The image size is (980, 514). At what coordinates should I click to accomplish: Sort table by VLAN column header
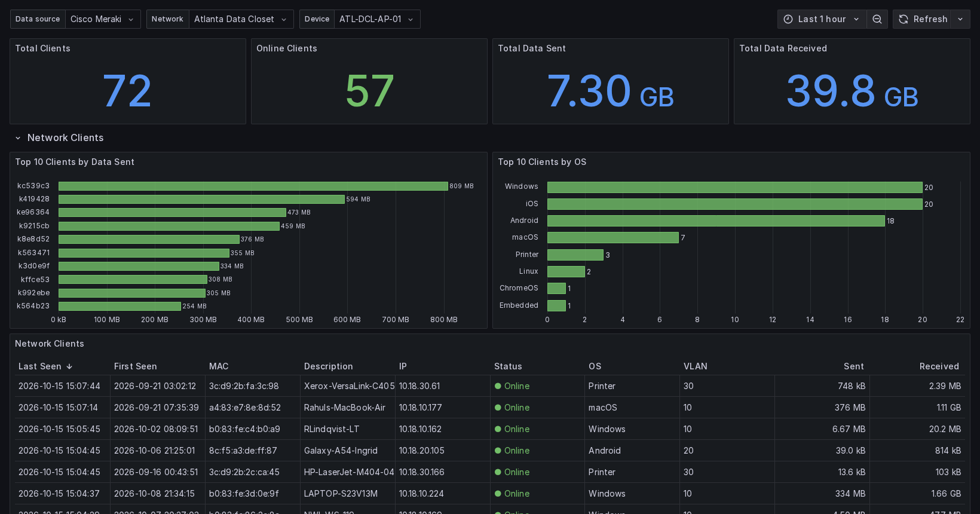click(x=696, y=366)
